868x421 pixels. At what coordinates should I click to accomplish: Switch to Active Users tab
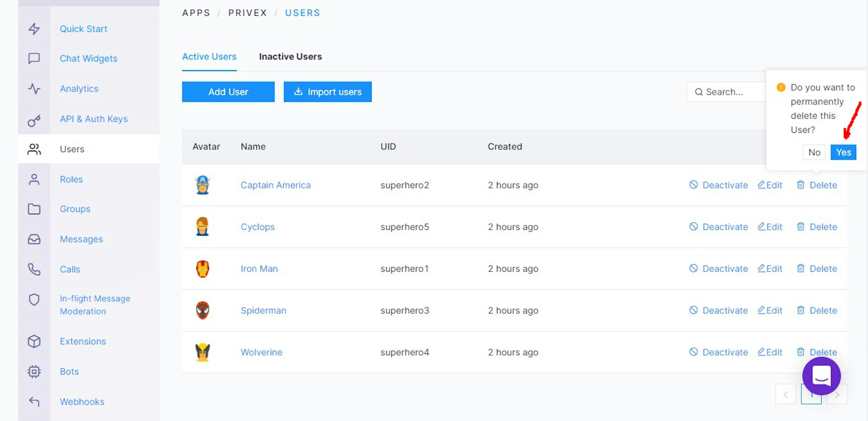209,57
